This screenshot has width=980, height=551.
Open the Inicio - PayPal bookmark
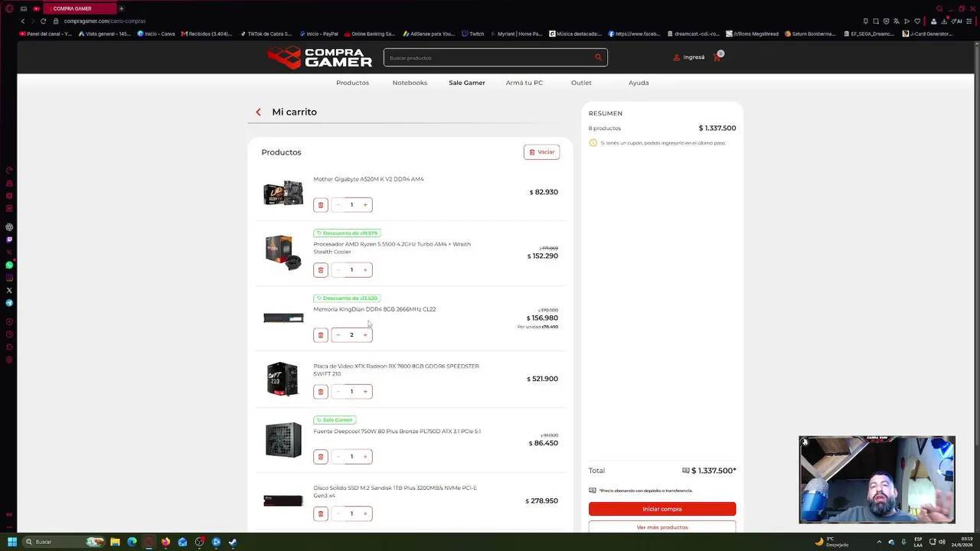tap(318, 34)
